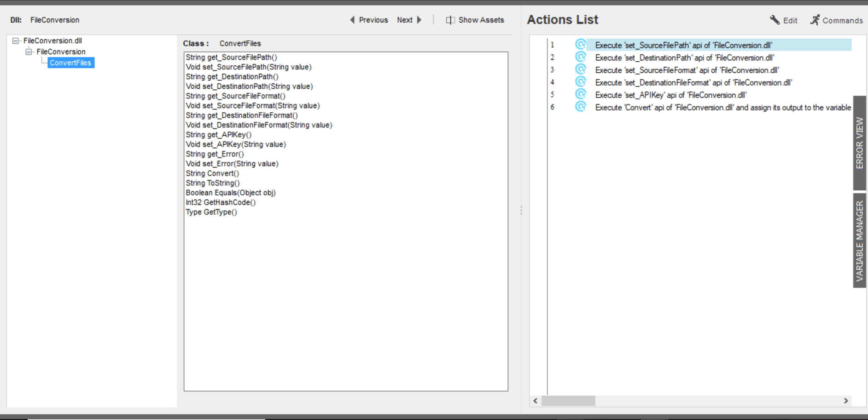
Task: Collapse the FileConversion.dll tree node
Action: coord(16,41)
